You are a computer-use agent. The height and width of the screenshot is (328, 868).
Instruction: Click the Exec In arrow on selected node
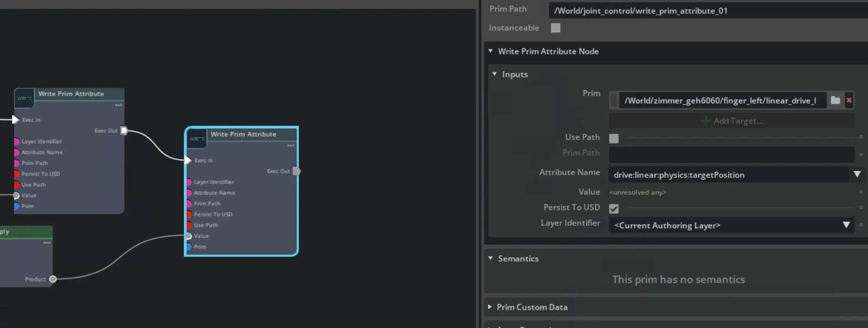188,160
